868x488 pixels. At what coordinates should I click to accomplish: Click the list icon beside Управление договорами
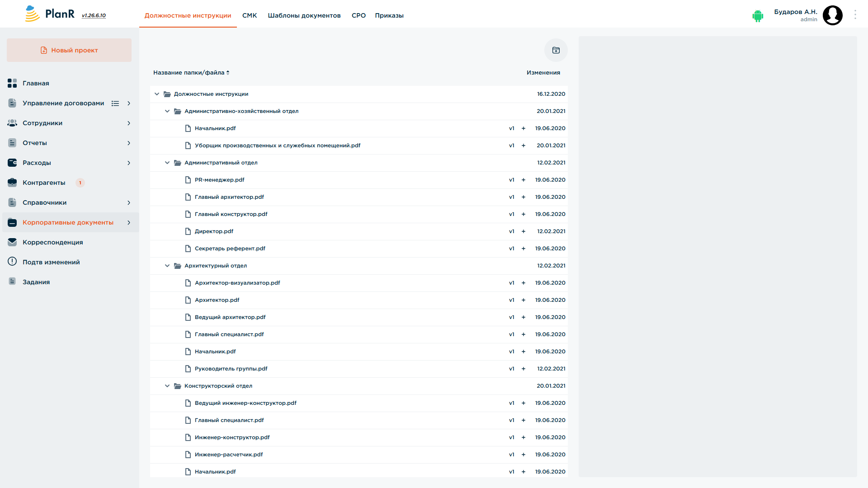115,103
